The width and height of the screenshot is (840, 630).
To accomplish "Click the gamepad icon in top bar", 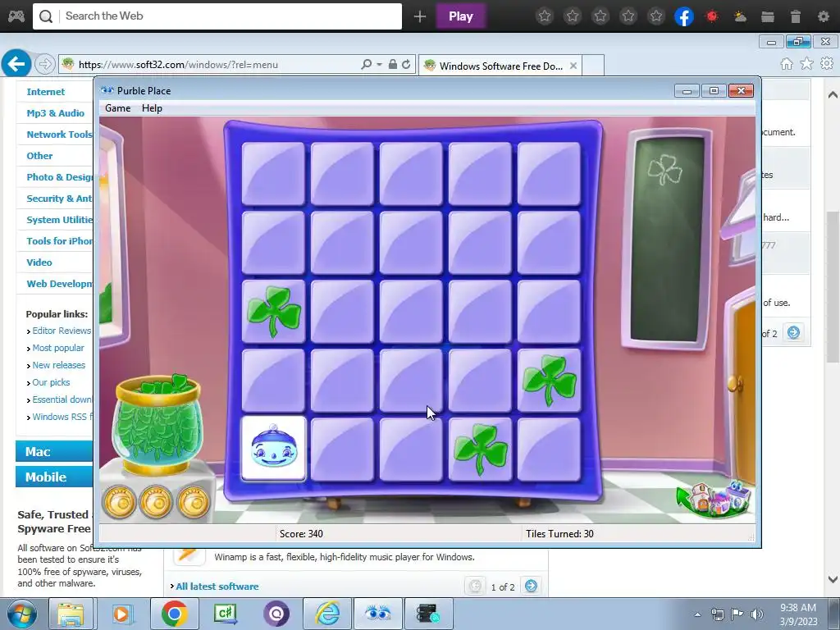I will (x=16, y=16).
